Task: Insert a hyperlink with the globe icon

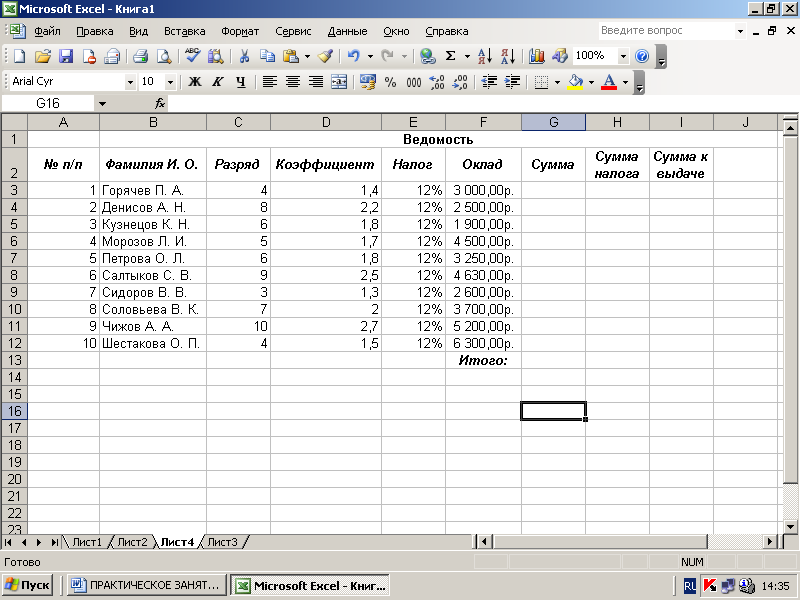Action: pyautogui.click(x=427, y=56)
